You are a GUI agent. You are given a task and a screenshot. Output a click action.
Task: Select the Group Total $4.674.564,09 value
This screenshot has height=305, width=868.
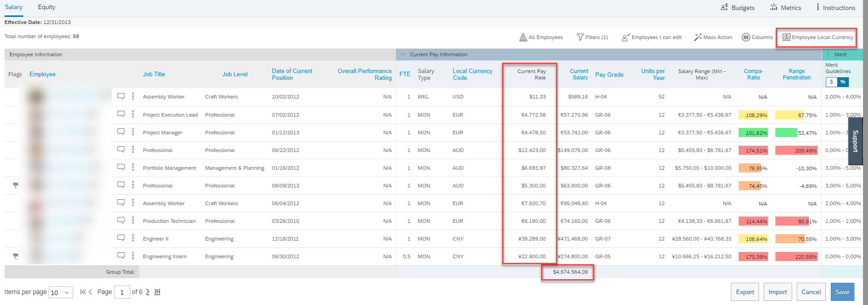570,272
